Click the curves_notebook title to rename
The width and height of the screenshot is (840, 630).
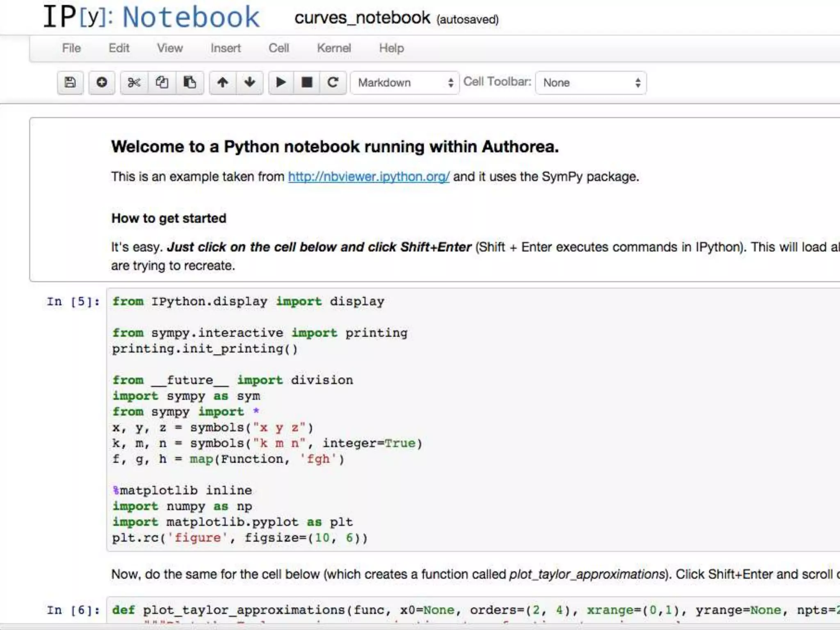click(x=362, y=18)
